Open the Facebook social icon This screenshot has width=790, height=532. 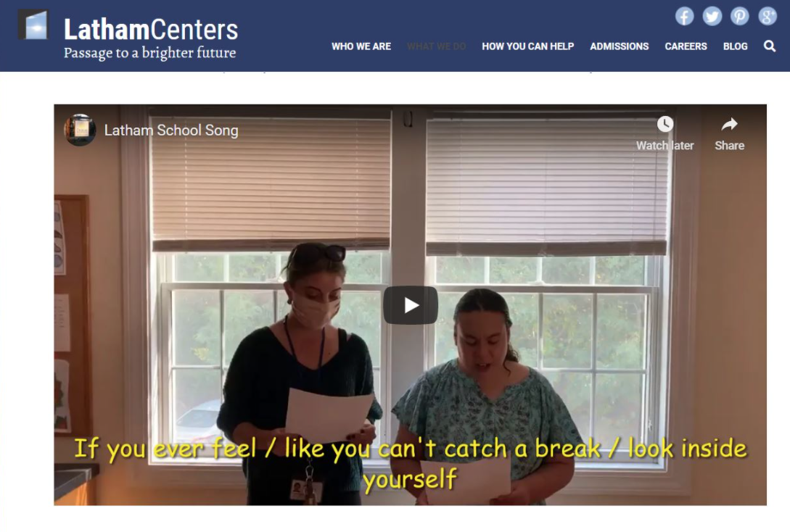[x=684, y=16]
